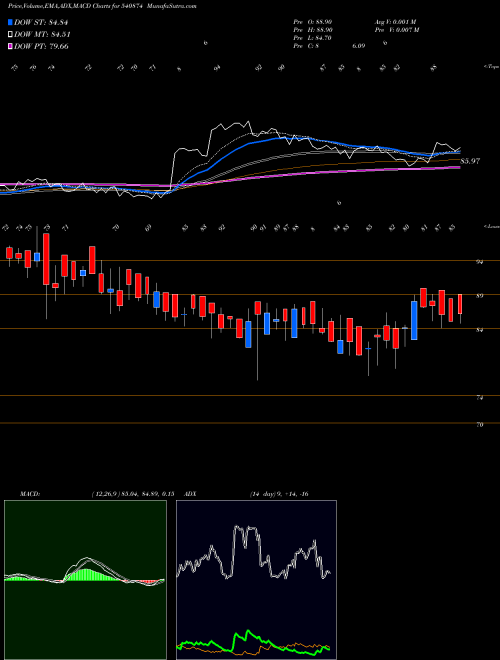Screen dimensions: 500x660
Task: Click the 94 price axis label
Action: pos(479,262)
